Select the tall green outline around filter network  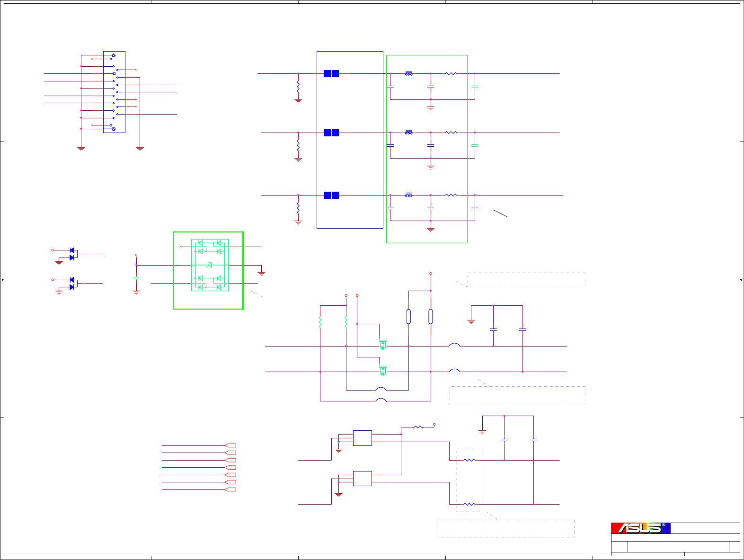click(427, 149)
